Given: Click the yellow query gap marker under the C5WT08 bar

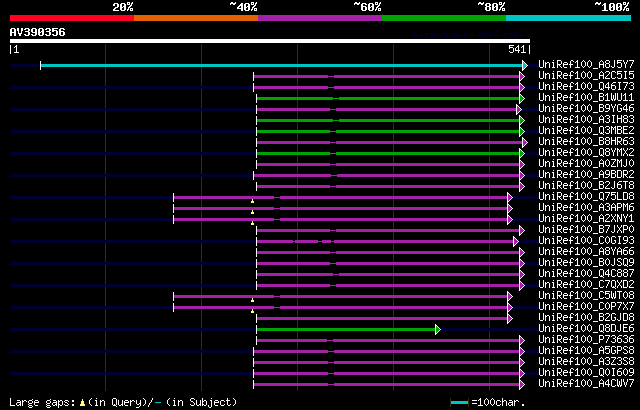Looking at the screenshot, I should pos(252,300).
